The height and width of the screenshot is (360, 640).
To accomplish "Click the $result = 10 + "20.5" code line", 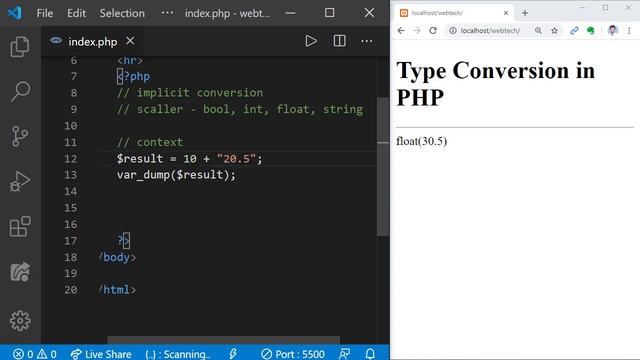I will point(189,158).
